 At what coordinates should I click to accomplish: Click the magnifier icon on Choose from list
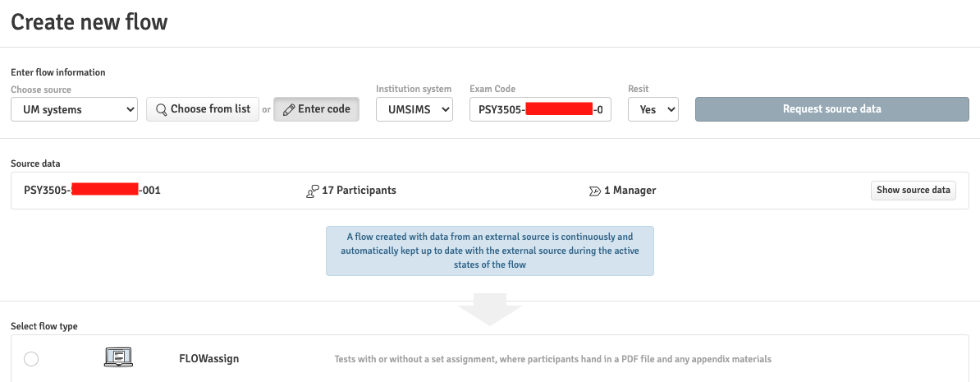tap(161, 109)
